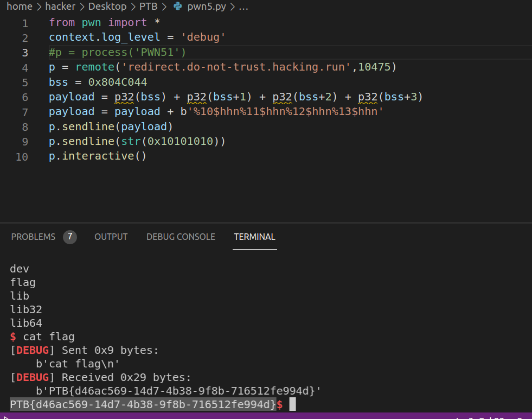532x419 pixels.
Task: Click port number 10475 in code
Action: (x=374, y=67)
